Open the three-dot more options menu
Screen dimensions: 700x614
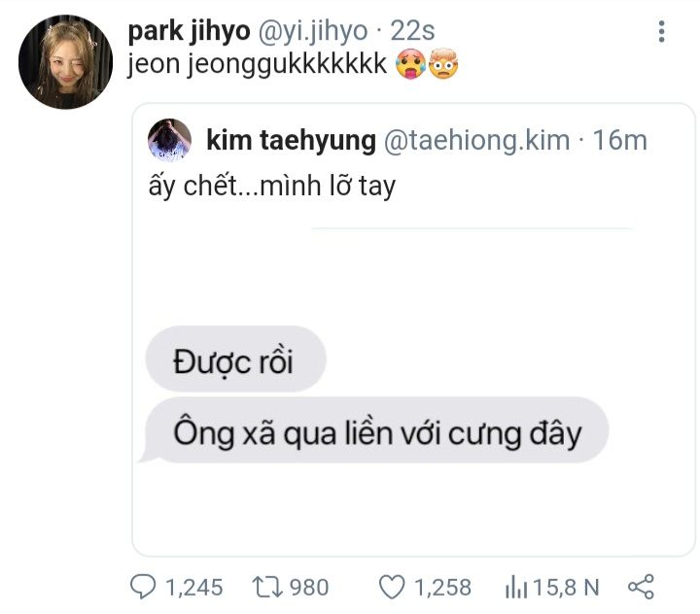coord(662,32)
